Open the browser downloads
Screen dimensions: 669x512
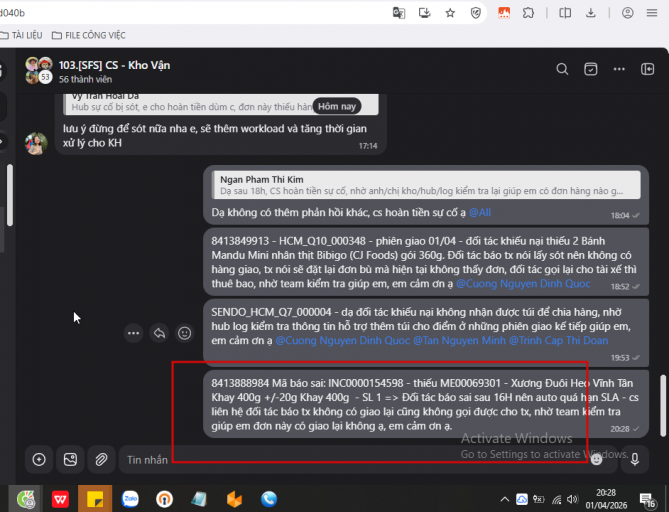590,13
